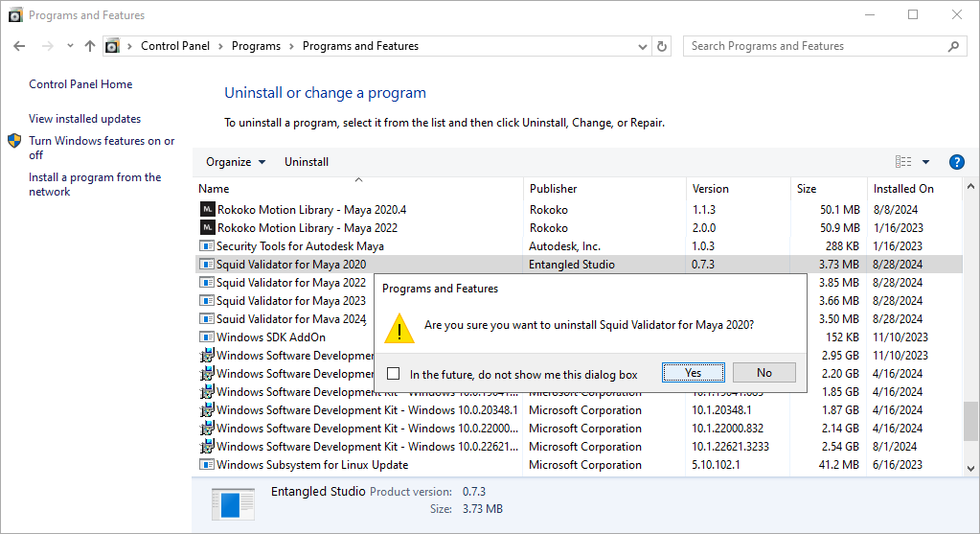
Task: Click Squid Validator for Maya 2022 icon
Action: coord(207,282)
